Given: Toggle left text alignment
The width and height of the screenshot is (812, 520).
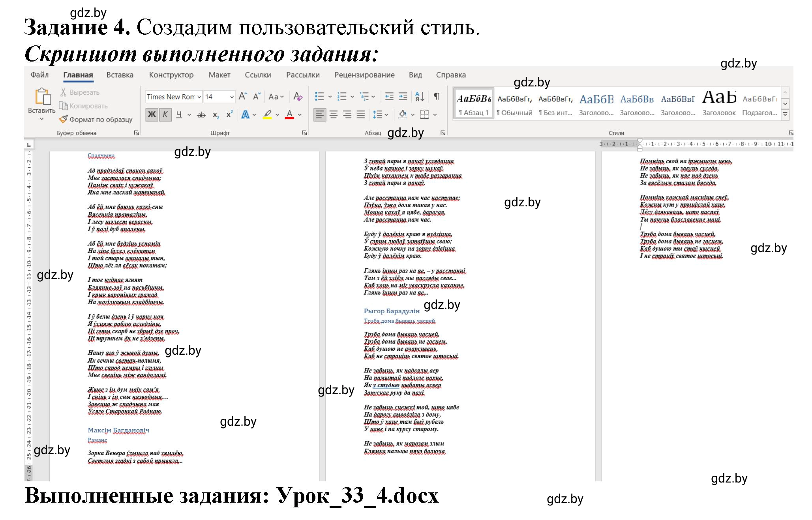Looking at the screenshot, I should (320, 115).
